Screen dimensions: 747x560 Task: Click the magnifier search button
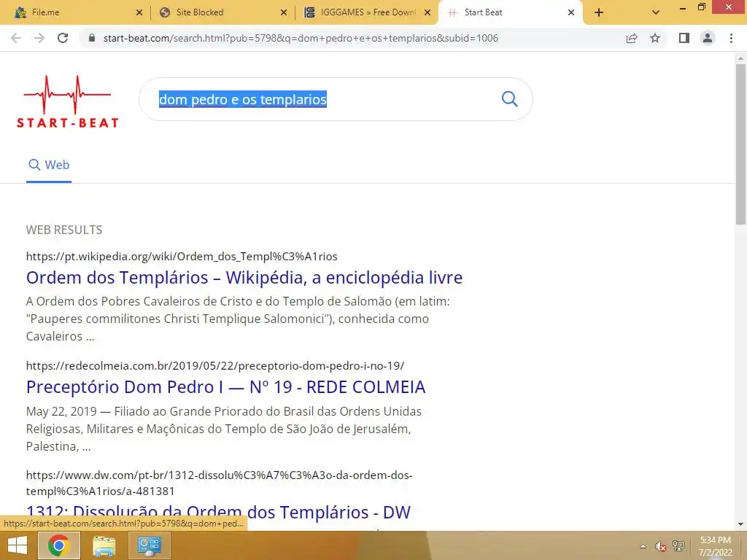(x=509, y=99)
